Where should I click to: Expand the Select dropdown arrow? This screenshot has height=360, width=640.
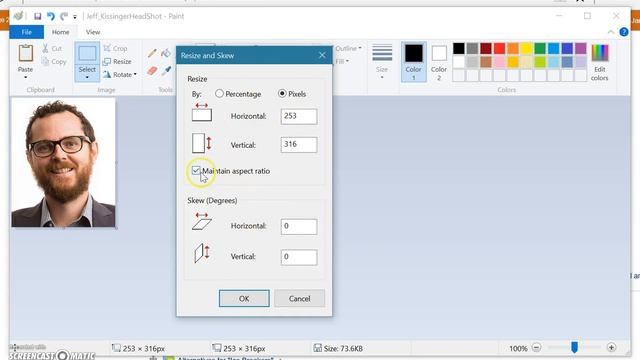click(87, 77)
